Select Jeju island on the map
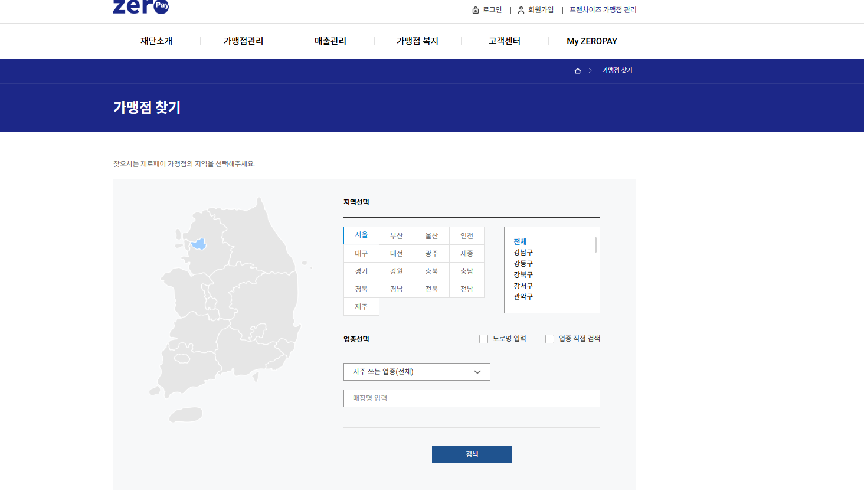864x504 pixels. (186, 414)
